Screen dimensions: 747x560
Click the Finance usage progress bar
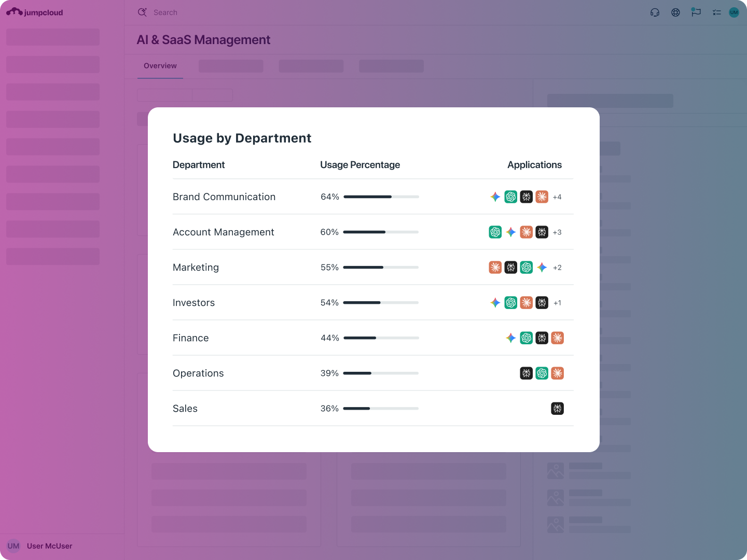381,338
